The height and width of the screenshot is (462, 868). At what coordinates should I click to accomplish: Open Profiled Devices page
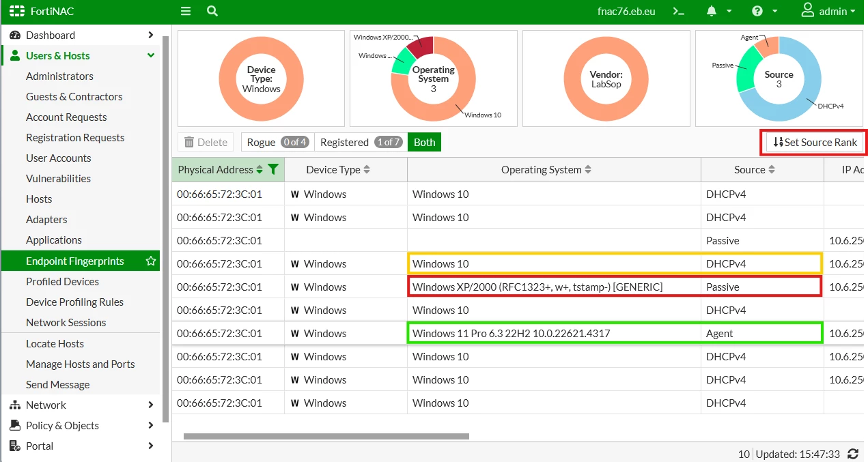[x=62, y=282]
